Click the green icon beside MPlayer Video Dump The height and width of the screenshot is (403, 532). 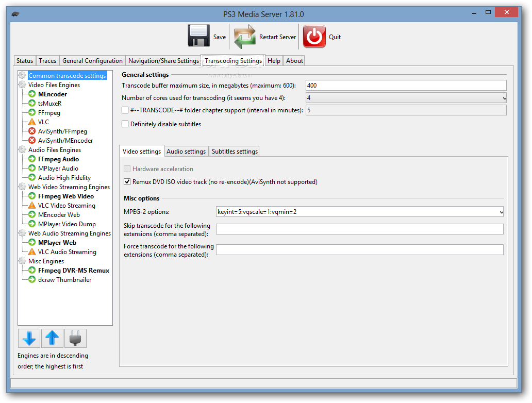(x=32, y=224)
